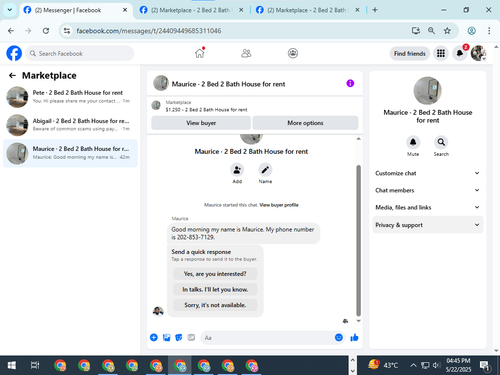Open the browser tab search dropdown

(10, 10)
